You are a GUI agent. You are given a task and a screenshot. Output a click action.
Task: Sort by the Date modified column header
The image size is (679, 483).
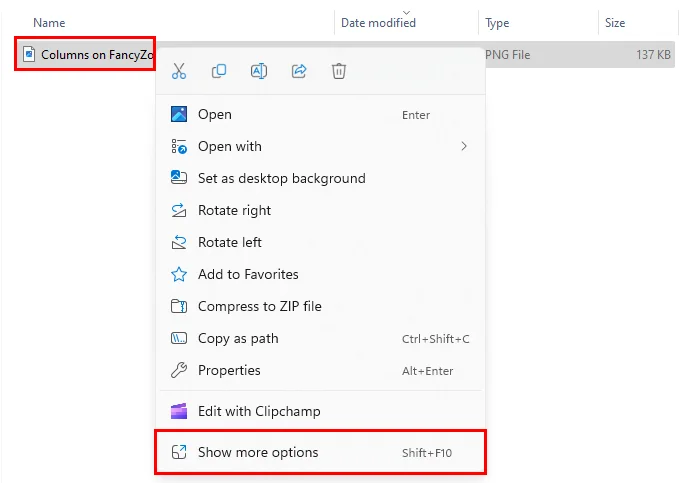[x=379, y=22]
